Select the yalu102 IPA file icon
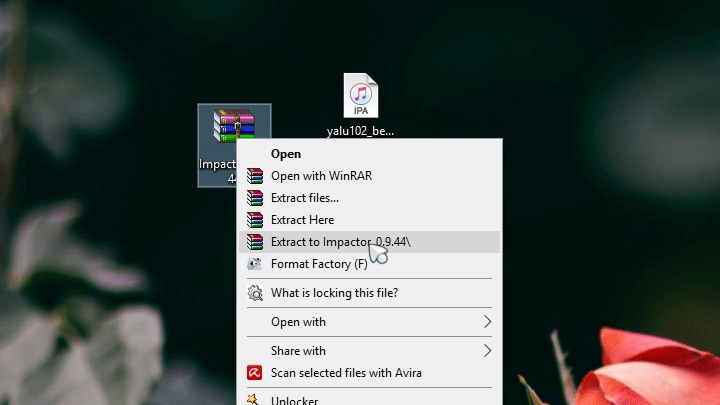The width and height of the screenshot is (720, 405). point(361,96)
